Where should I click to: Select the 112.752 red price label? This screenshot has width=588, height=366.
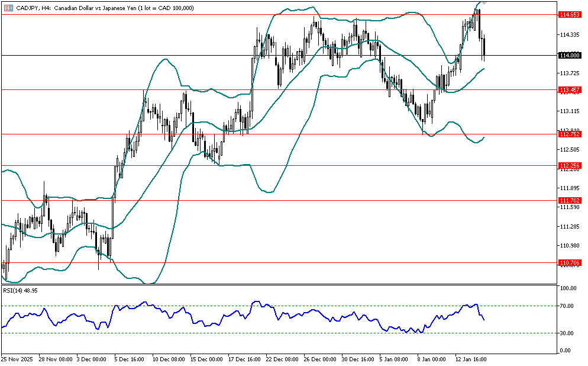pyautogui.click(x=569, y=134)
